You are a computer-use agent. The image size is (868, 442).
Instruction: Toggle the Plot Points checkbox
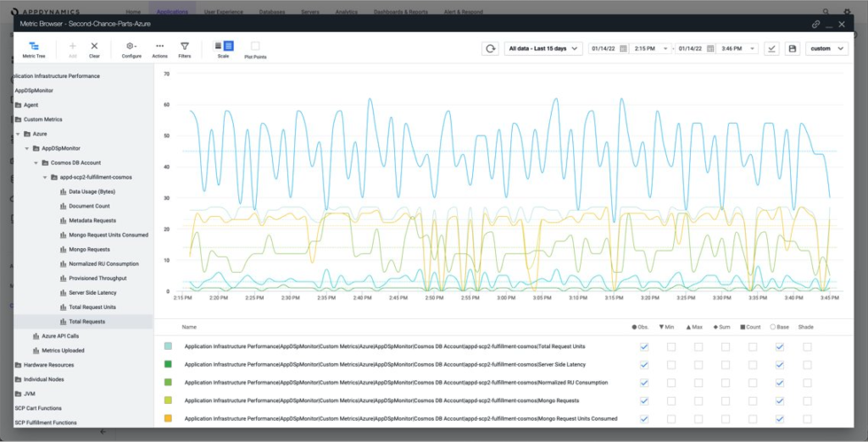255,46
